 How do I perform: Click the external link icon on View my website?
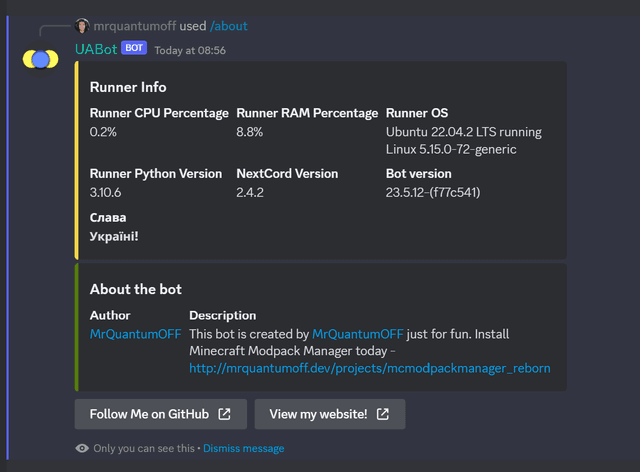point(383,414)
